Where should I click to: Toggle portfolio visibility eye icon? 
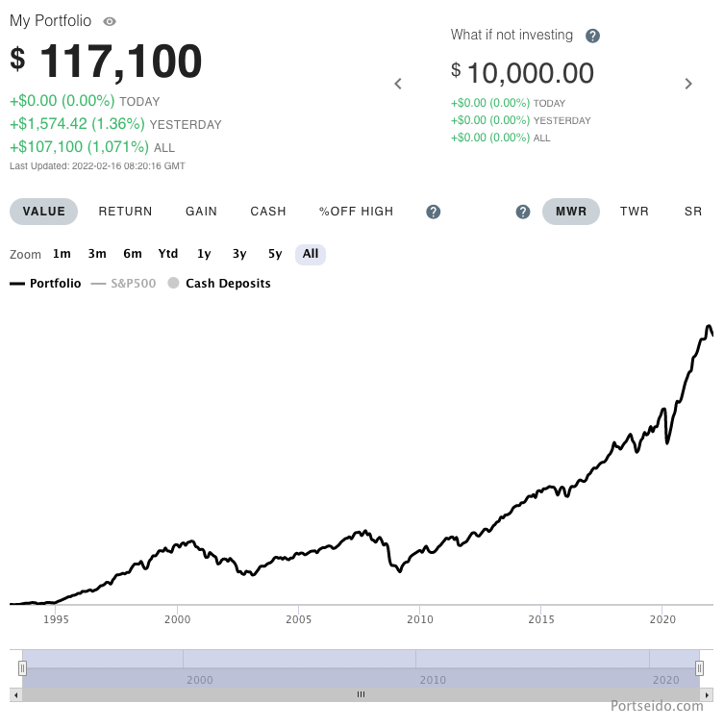(x=110, y=21)
